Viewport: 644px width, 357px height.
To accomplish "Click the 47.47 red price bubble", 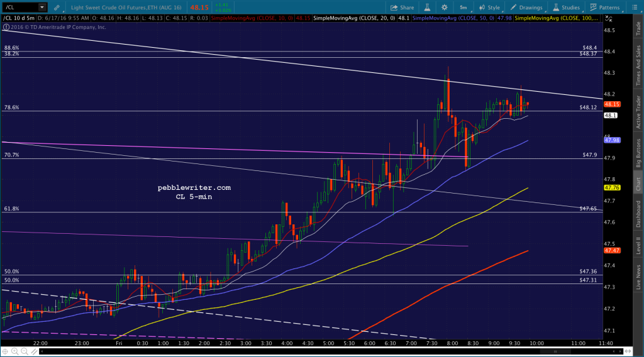I will coord(612,250).
